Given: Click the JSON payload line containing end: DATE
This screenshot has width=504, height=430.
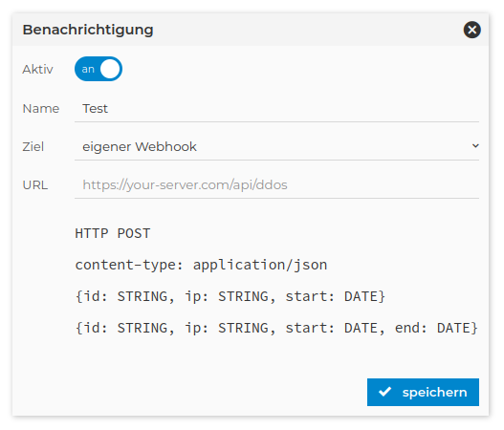Looking at the screenshot, I should coord(276,328).
